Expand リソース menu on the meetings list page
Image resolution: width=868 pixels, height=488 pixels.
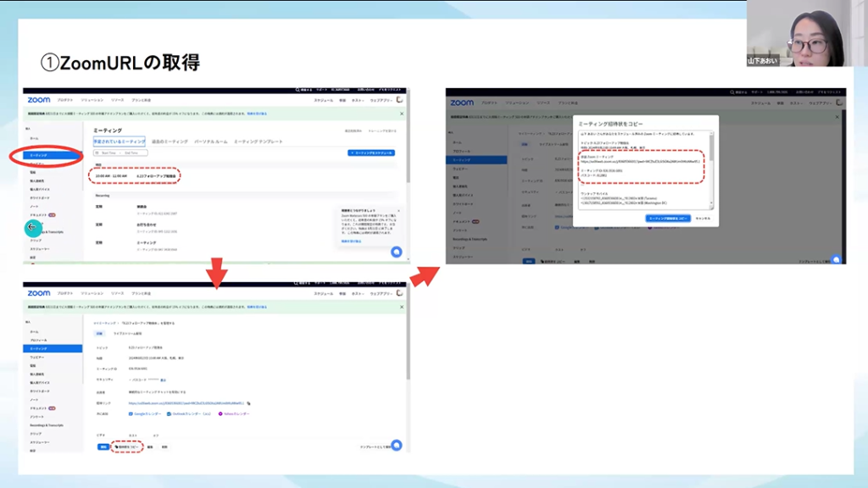click(x=117, y=100)
